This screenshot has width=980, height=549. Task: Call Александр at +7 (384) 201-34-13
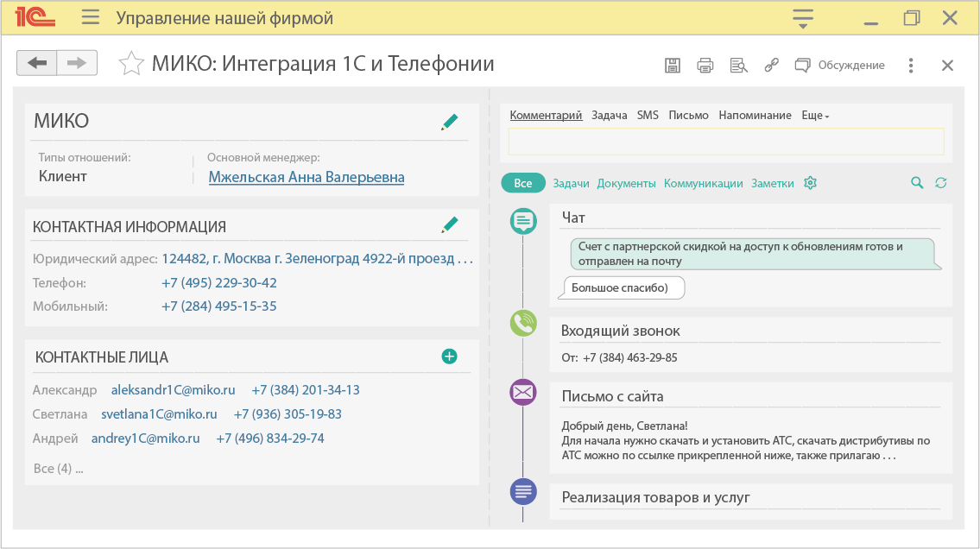pyautogui.click(x=306, y=389)
